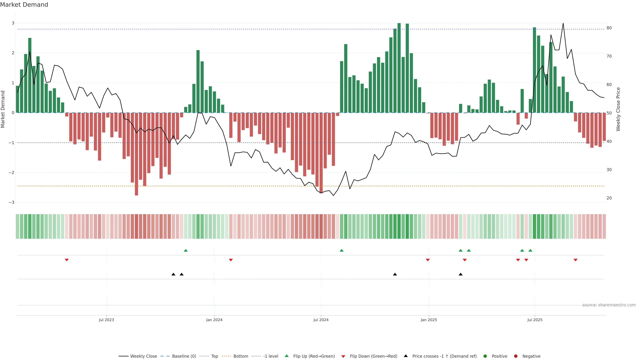Click the red Flip Down legend triangle
Viewport: 644px width, 362px height.
[343, 356]
